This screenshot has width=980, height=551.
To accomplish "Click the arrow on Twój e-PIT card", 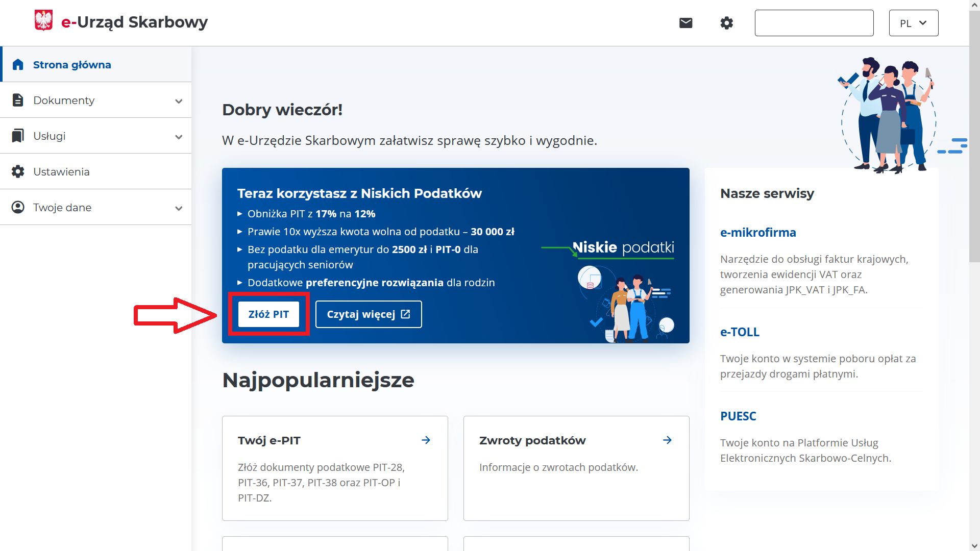I will pyautogui.click(x=426, y=440).
